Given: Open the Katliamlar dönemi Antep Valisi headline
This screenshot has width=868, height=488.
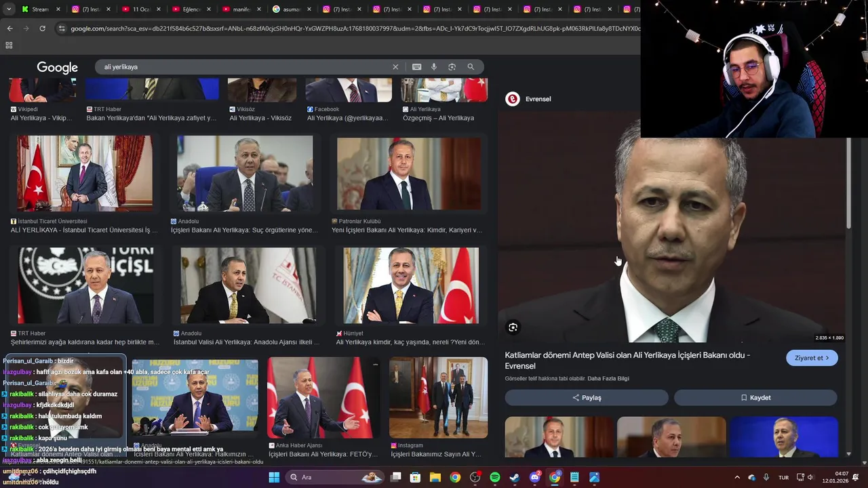Looking at the screenshot, I should point(627,361).
